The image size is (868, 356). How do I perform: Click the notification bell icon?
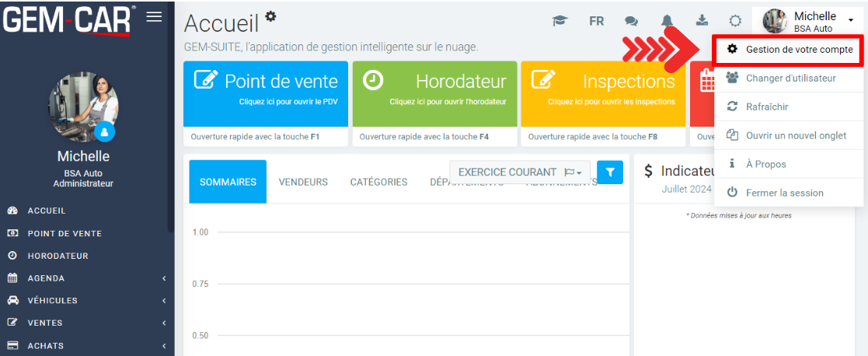667,21
